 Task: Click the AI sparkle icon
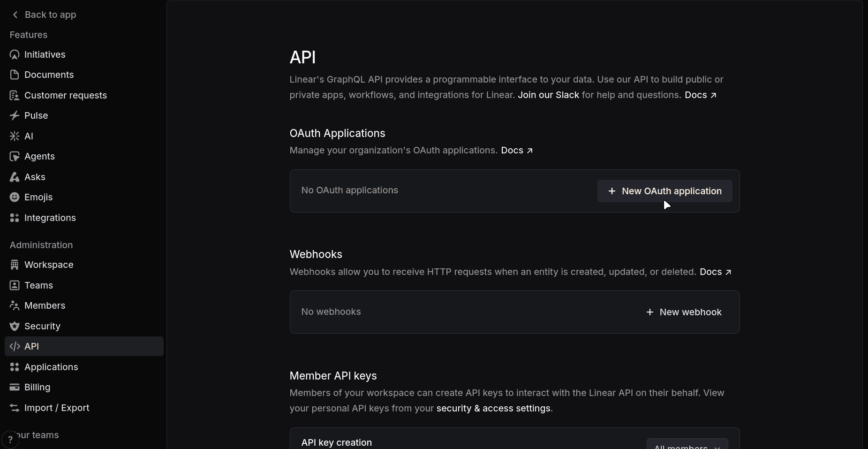click(15, 136)
